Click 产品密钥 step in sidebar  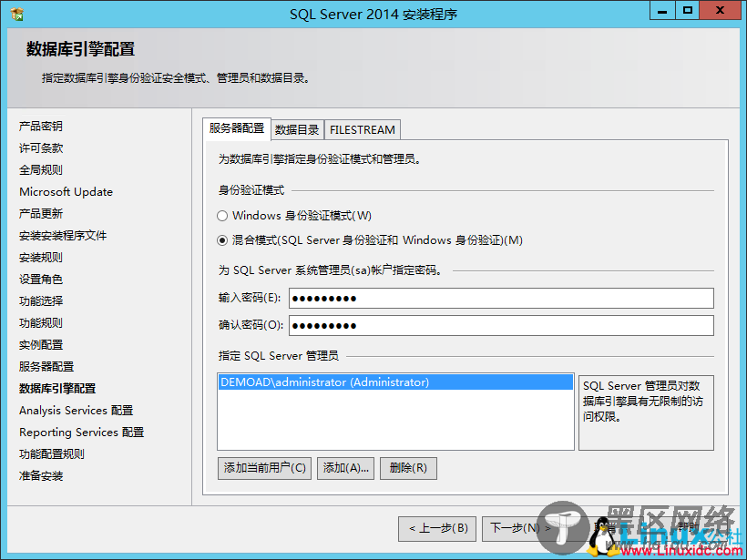pos(41,127)
